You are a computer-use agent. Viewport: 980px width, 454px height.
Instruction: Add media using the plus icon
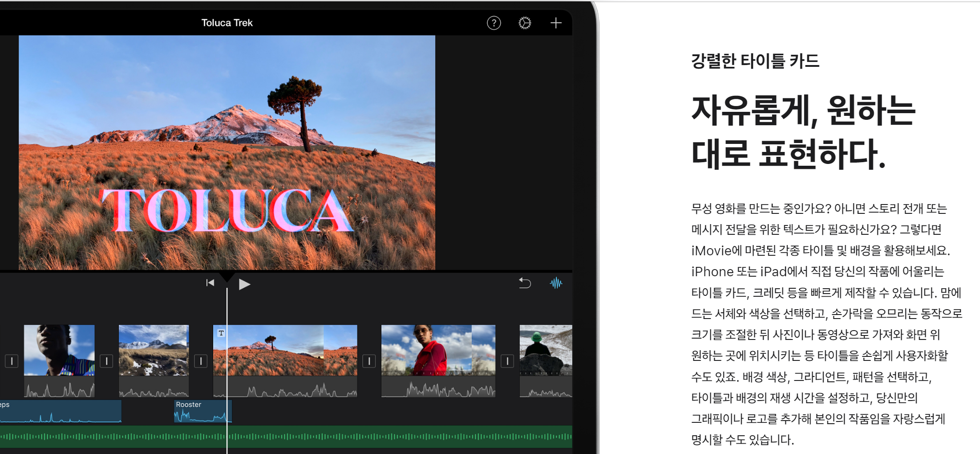click(556, 23)
